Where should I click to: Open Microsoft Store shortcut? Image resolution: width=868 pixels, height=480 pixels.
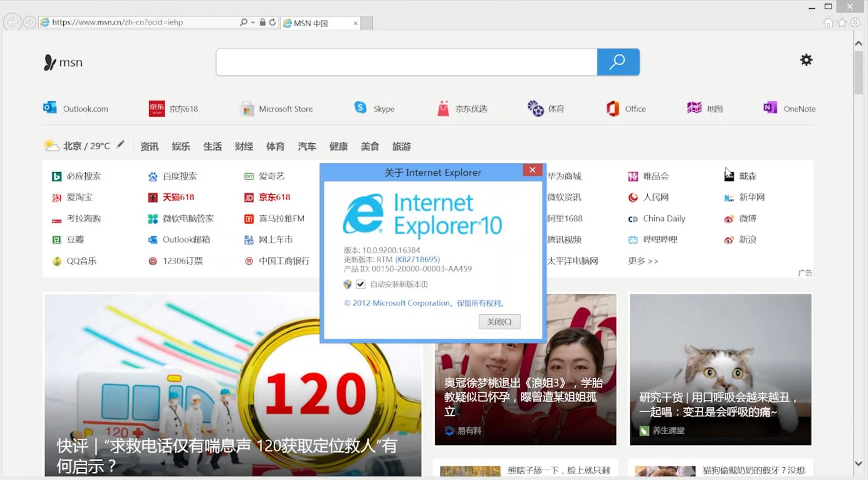click(276, 108)
